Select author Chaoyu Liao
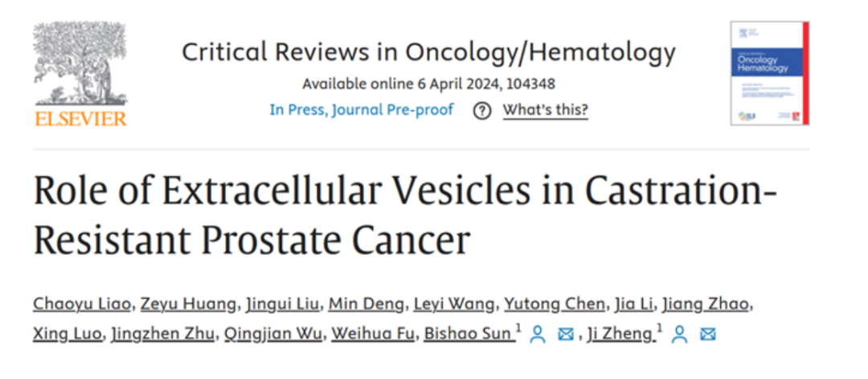This screenshot has height=379, width=868. point(83,304)
